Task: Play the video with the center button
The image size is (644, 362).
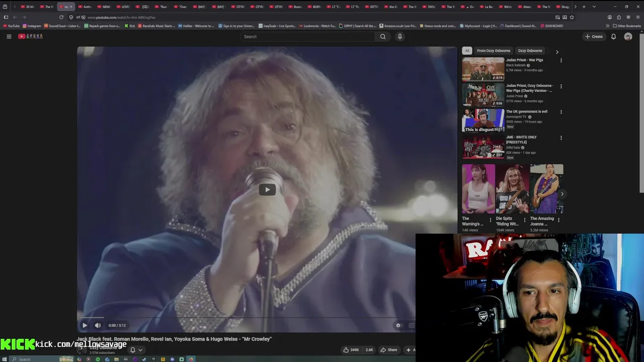Action: (x=267, y=190)
